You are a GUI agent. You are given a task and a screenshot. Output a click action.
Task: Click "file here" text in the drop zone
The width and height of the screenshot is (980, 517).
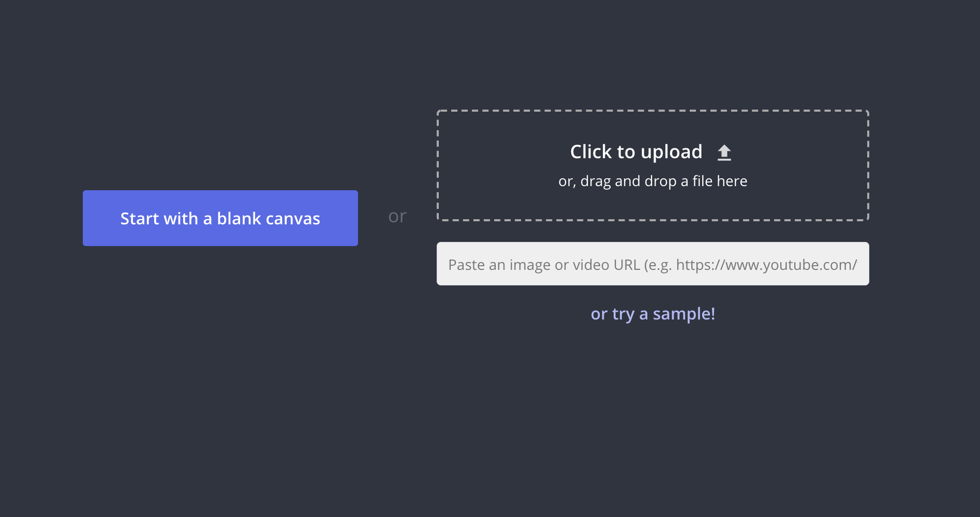[720, 181]
